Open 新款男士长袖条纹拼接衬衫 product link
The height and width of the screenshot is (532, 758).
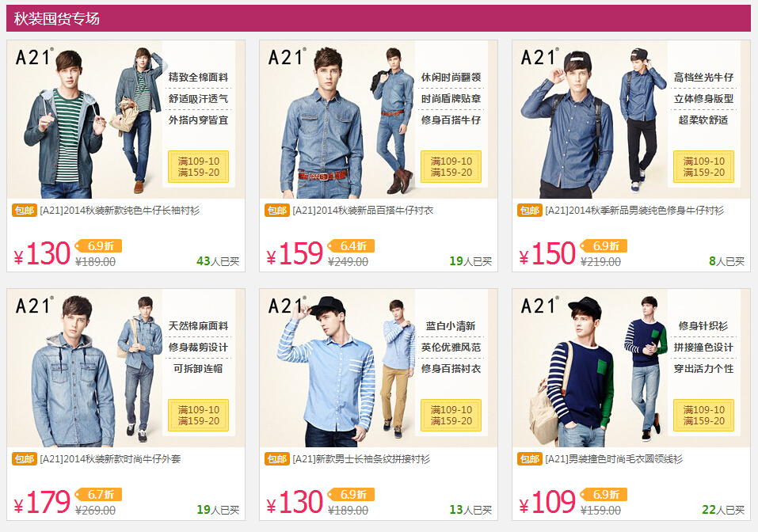(x=361, y=458)
